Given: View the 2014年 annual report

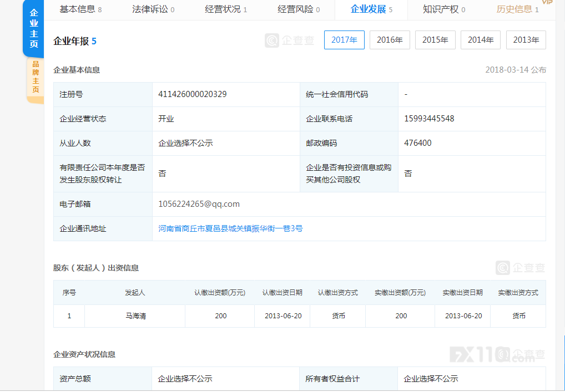Looking at the screenshot, I should pos(480,40).
